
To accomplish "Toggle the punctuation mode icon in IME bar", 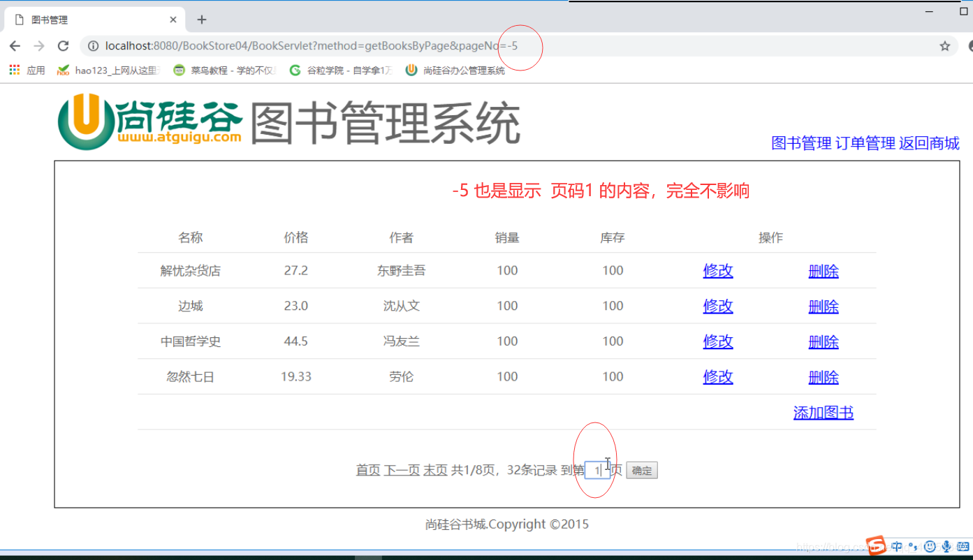I will 913,547.
